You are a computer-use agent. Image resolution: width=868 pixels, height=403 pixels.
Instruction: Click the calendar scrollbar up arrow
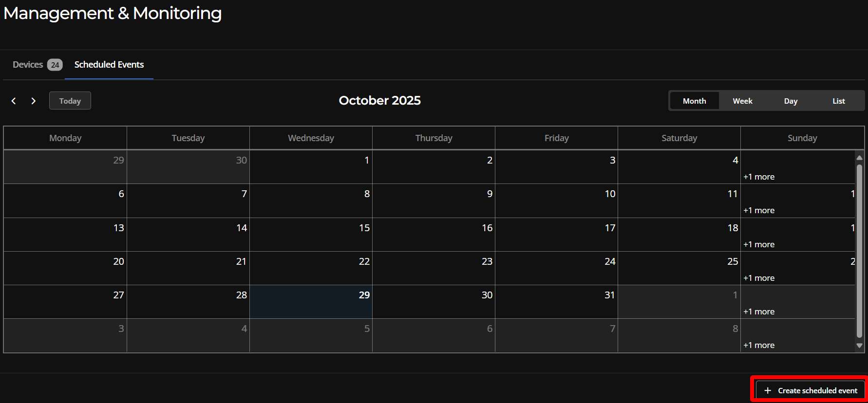coord(859,158)
